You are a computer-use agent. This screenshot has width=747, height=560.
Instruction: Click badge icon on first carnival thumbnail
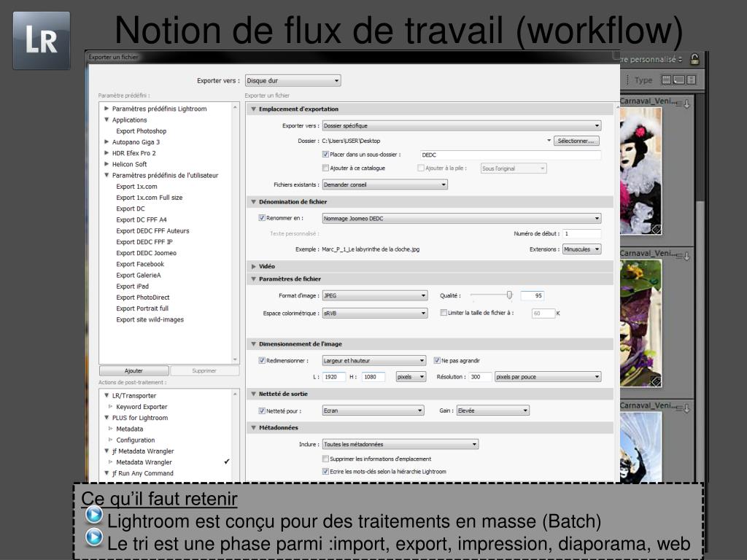[x=656, y=230]
